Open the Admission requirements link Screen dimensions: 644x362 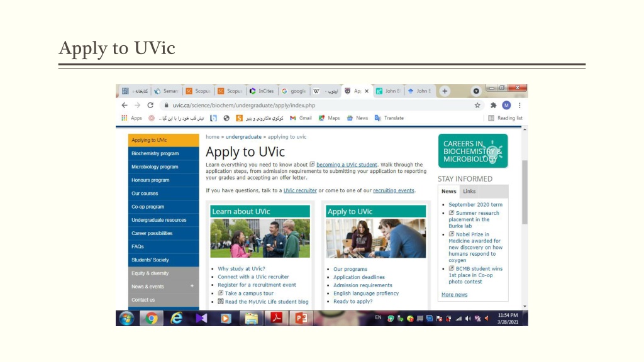point(363,285)
